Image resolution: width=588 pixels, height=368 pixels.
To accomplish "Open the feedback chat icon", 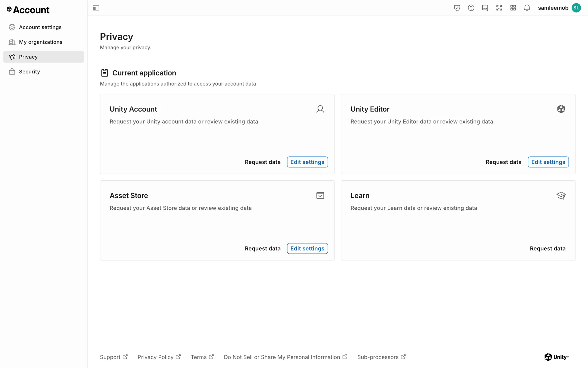I will pos(485,8).
